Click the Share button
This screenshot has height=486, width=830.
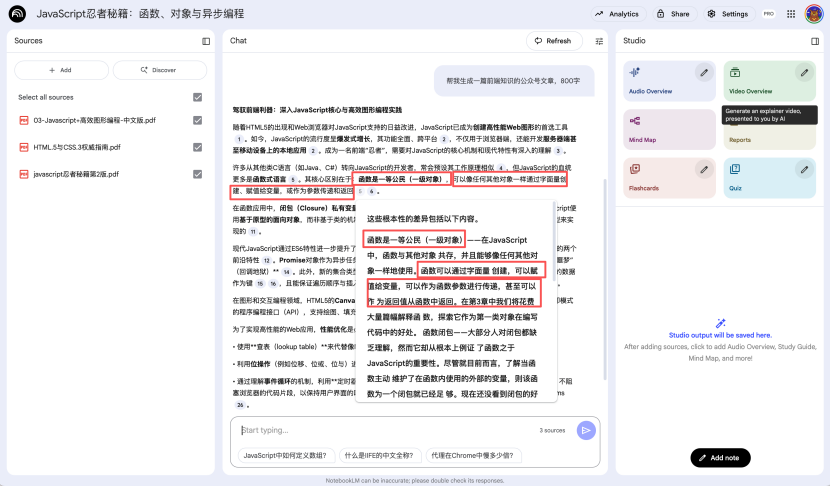point(673,14)
